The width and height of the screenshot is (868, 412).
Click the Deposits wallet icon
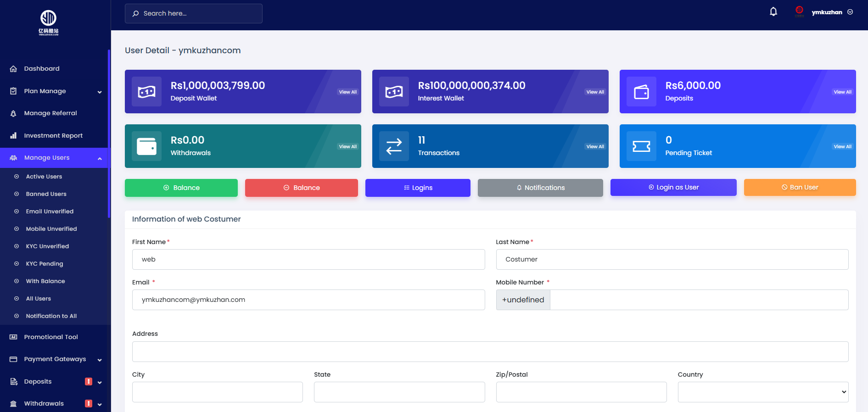point(641,92)
